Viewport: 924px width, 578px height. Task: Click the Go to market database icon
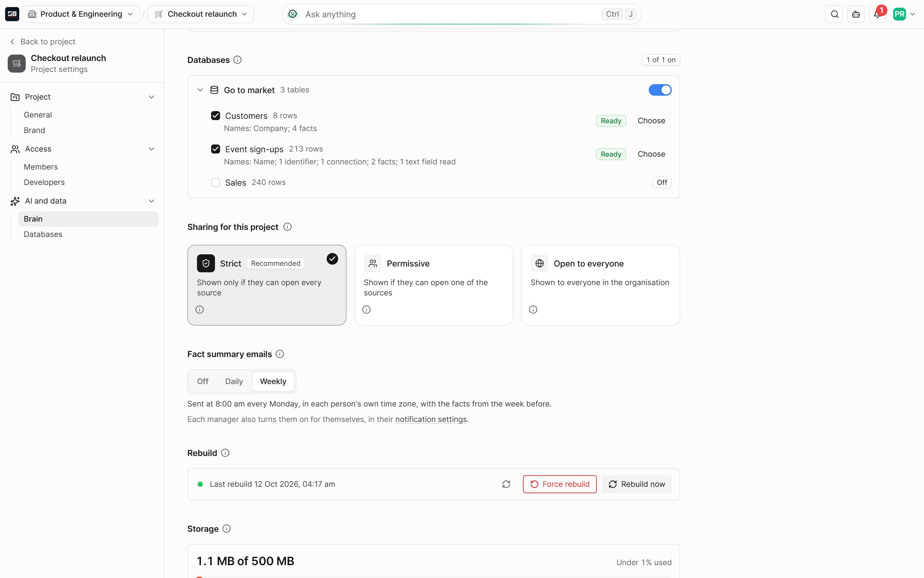pos(214,90)
